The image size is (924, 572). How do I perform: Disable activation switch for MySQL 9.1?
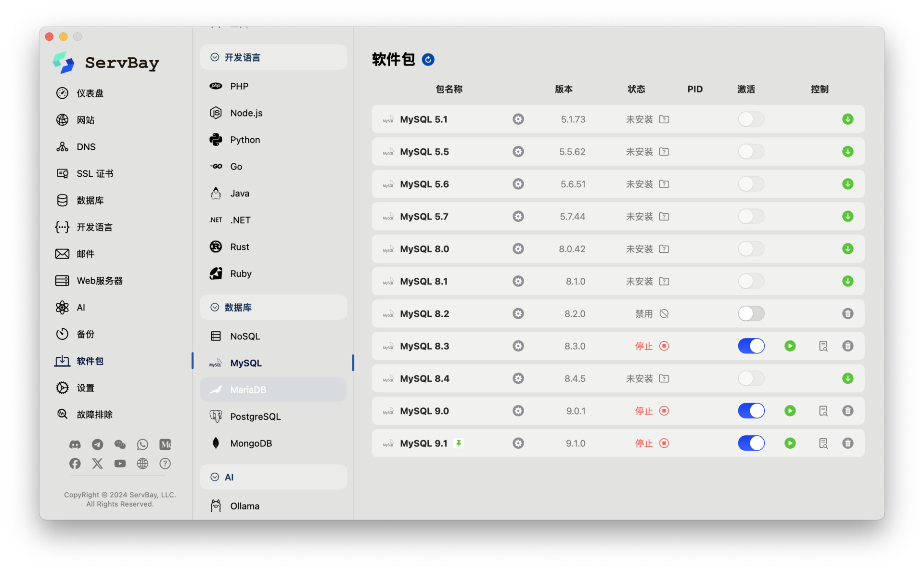pyautogui.click(x=751, y=443)
